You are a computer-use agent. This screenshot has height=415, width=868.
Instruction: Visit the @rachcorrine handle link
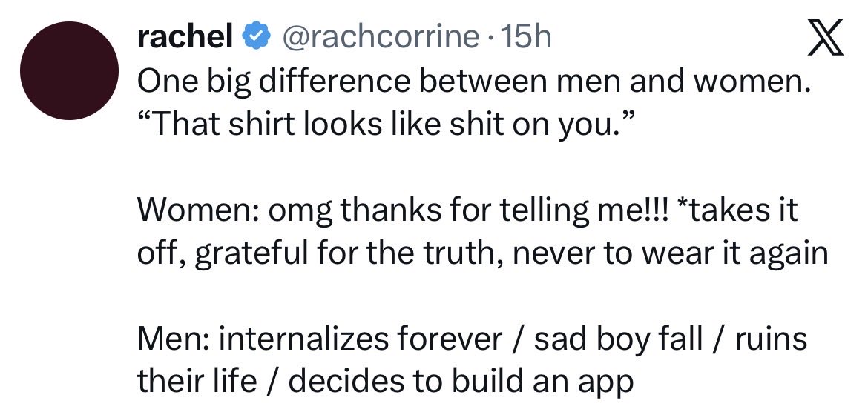coord(381,38)
